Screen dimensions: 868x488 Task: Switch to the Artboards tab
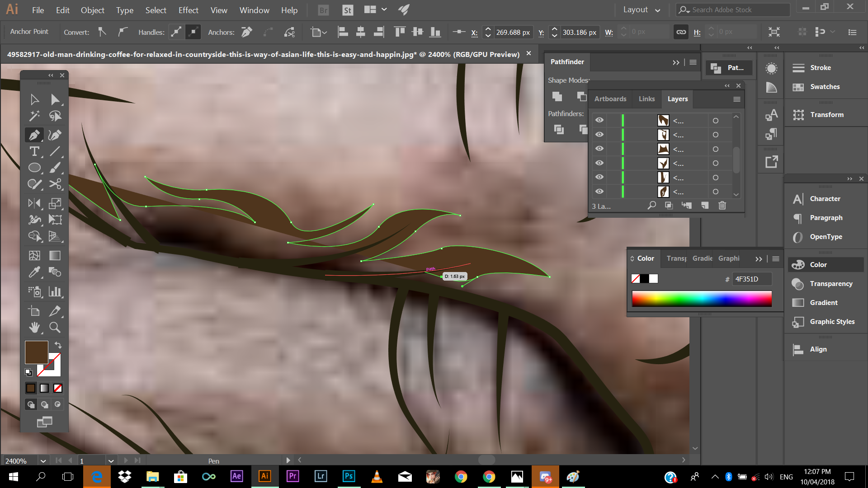pyautogui.click(x=610, y=99)
